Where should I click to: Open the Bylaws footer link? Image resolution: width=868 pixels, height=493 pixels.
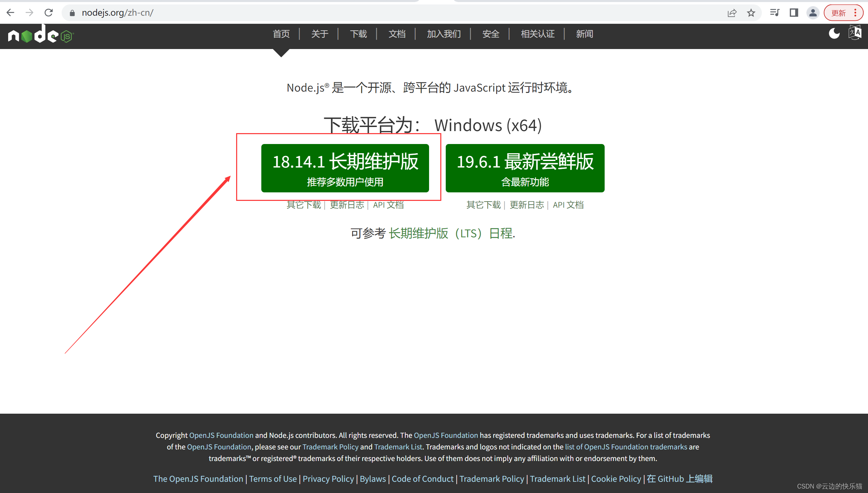373,479
